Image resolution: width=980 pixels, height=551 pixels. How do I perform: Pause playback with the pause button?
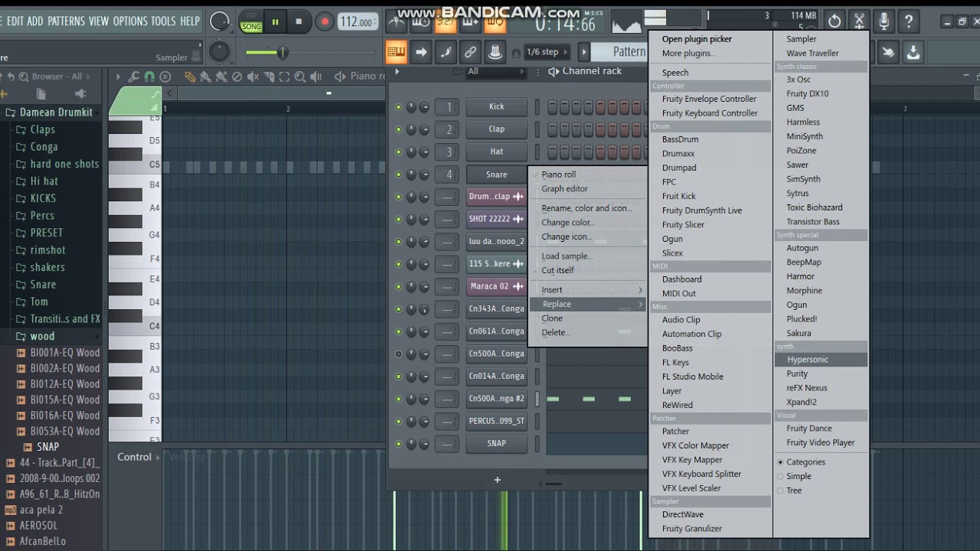click(275, 22)
